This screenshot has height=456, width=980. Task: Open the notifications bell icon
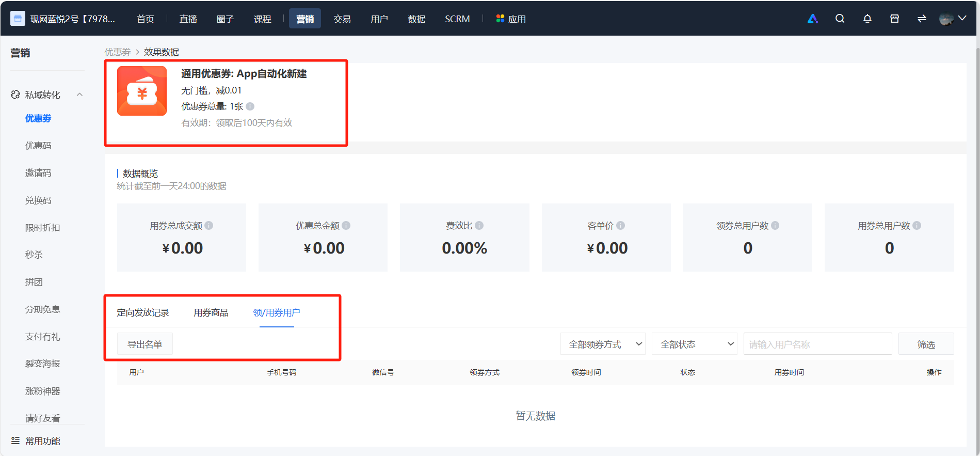pyautogui.click(x=867, y=19)
